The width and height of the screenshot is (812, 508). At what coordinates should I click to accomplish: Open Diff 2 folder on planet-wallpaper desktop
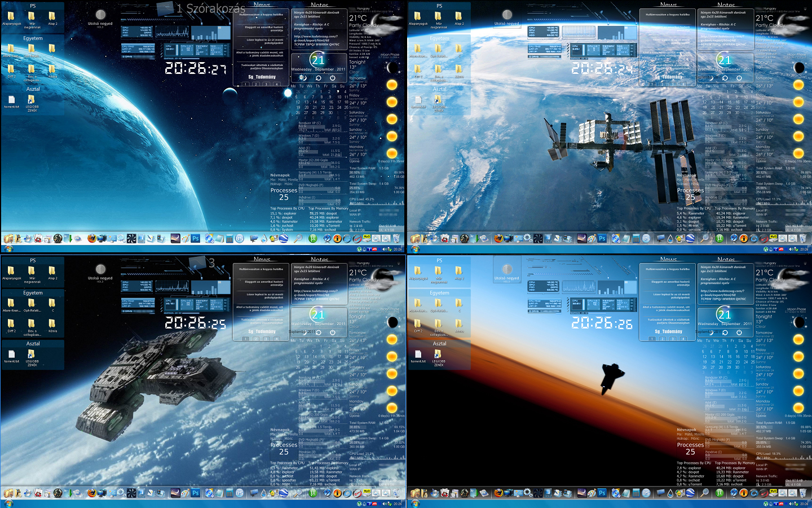click(11, 71)
